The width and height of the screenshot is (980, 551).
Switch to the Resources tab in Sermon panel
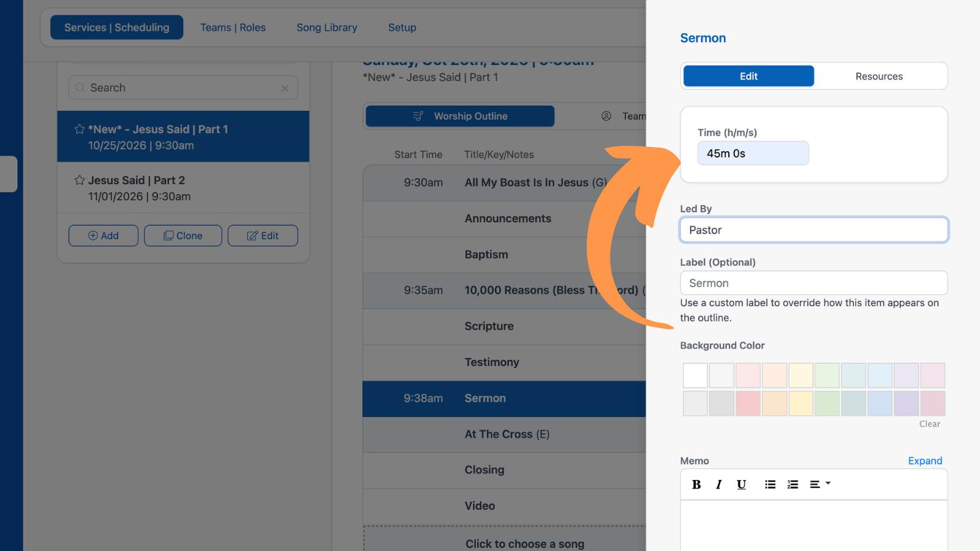click(879, 76)
